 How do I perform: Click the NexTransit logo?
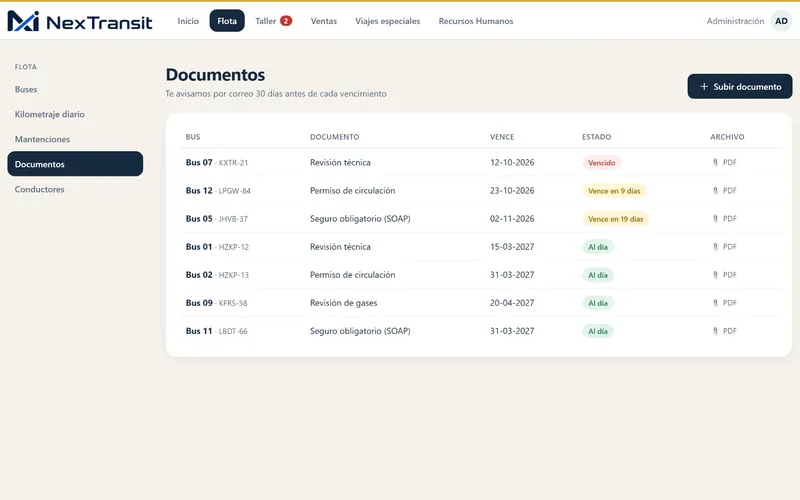80,21
